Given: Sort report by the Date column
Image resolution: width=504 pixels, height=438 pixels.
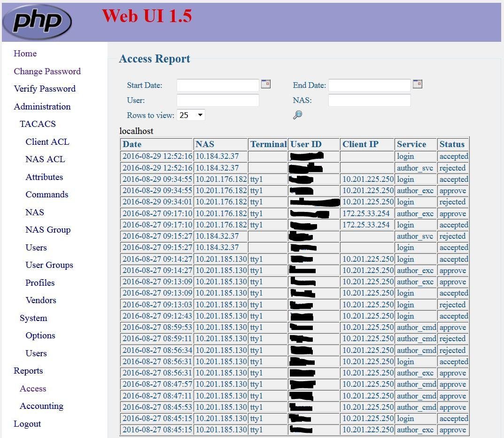Looking at the screenshot, I should (132, 144).
